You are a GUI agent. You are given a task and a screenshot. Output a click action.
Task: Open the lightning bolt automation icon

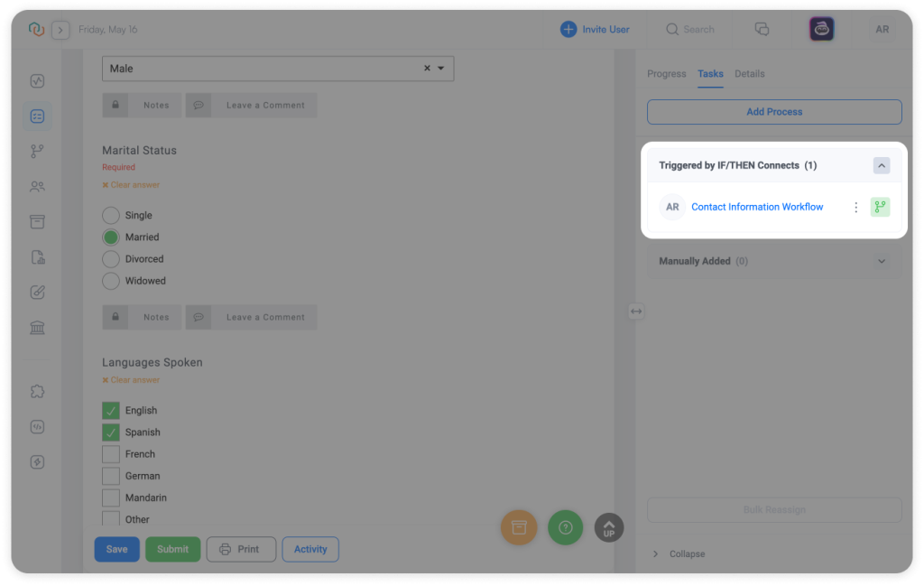point(37,462)
